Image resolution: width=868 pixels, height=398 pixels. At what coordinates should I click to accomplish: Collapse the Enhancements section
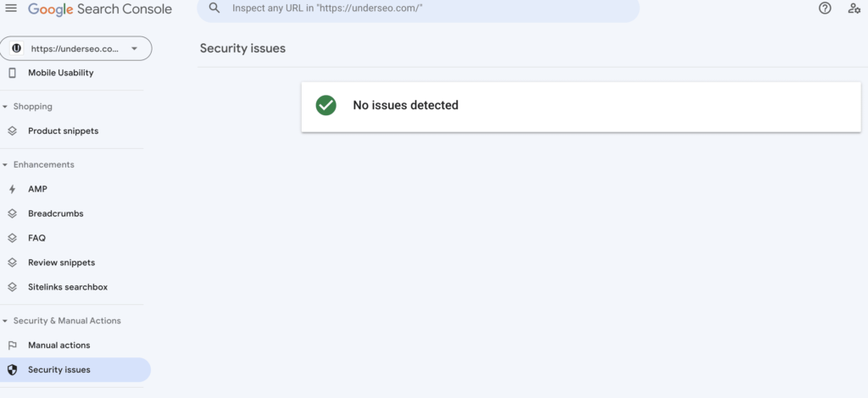(x=6, y=165)
